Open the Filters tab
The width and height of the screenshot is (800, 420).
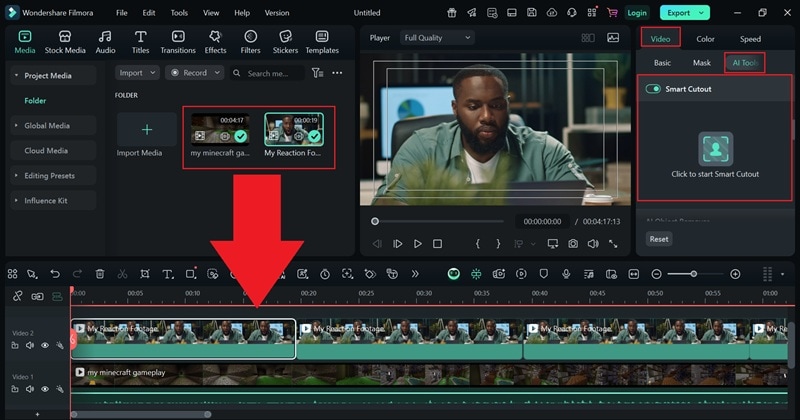250,42
